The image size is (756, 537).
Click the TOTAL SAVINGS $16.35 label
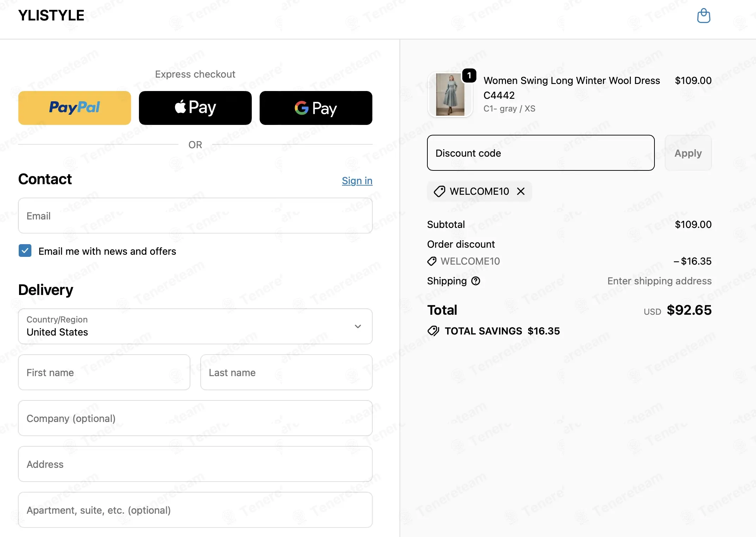point(502,331)
